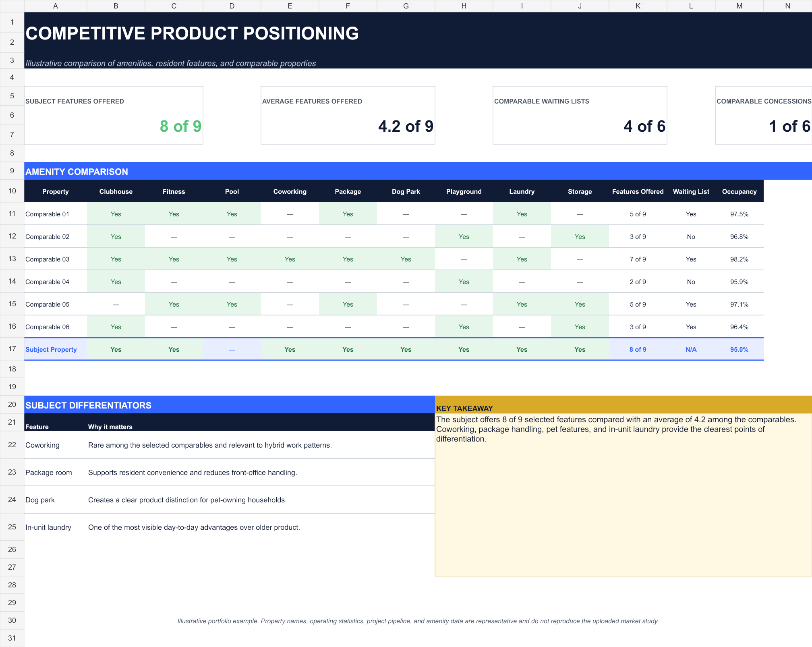
Task: Select the Comparable 03 cell
Action: (x=56, y=259)
